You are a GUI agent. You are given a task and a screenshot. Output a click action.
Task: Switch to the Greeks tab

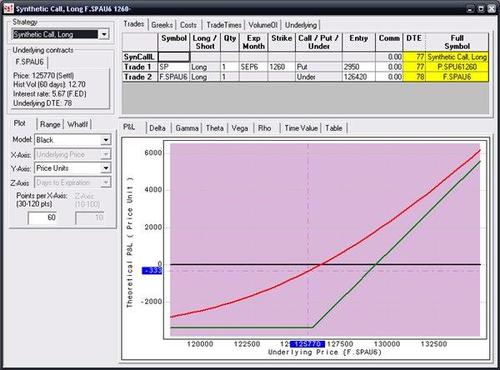(x=162, y=25)
